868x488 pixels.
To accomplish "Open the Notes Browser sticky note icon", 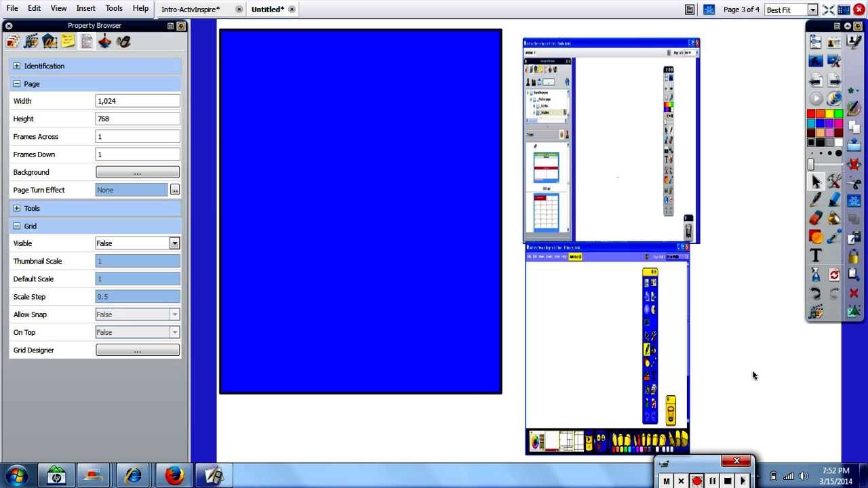I will pyautogui.click(x=68, y=41).
